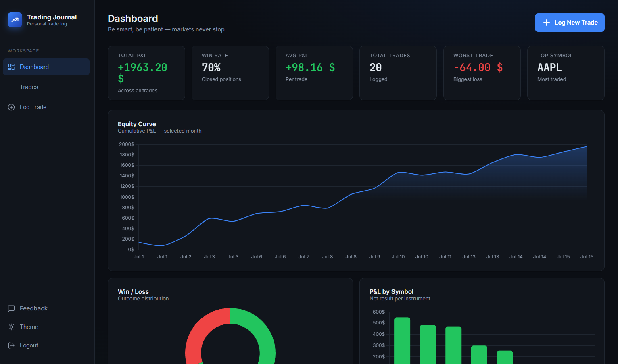Click 'Closed positions' caption
This screenshot has width=618, height=364.
[221, 79]
